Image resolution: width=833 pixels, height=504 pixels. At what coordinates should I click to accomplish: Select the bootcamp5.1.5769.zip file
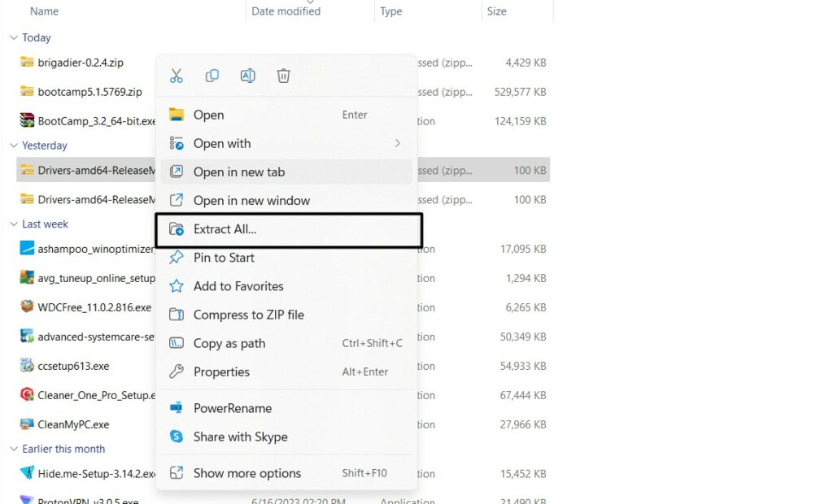[89, 92]
